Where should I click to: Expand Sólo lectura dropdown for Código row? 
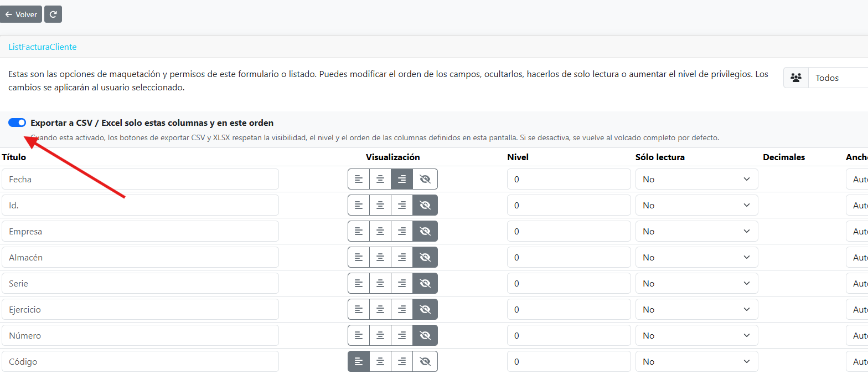696,361
